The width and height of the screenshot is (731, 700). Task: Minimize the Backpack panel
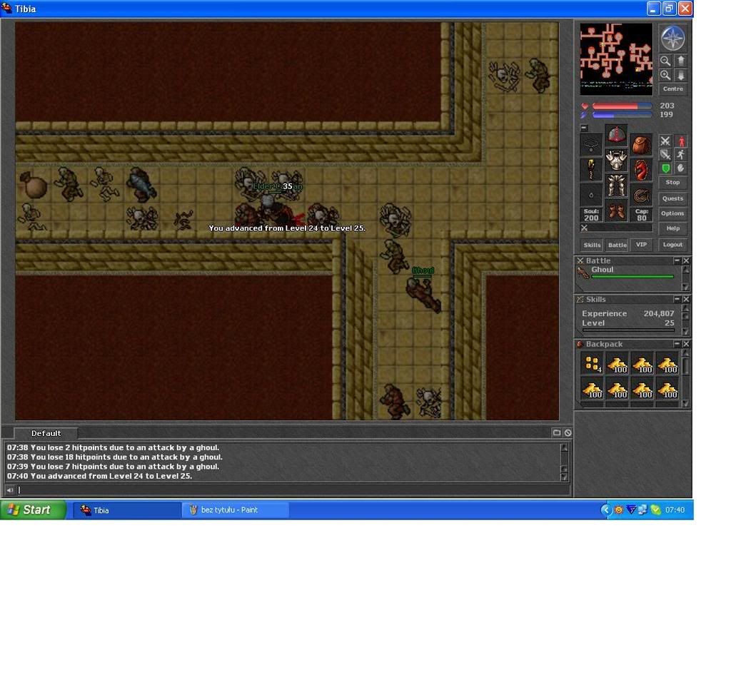point(677,344)
